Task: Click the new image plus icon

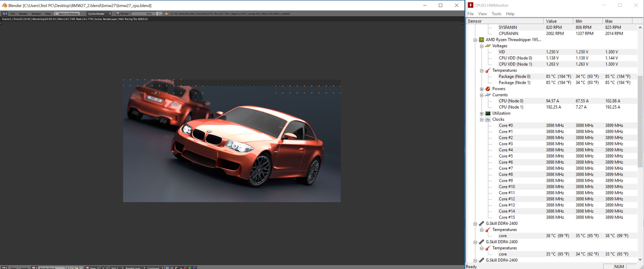Action: click(x=72, y=268)
